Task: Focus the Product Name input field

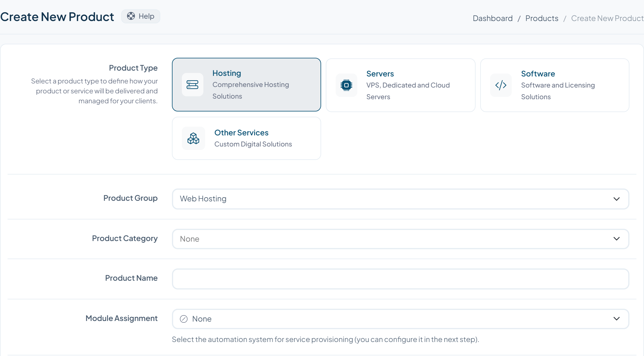Action: [400, 279]
